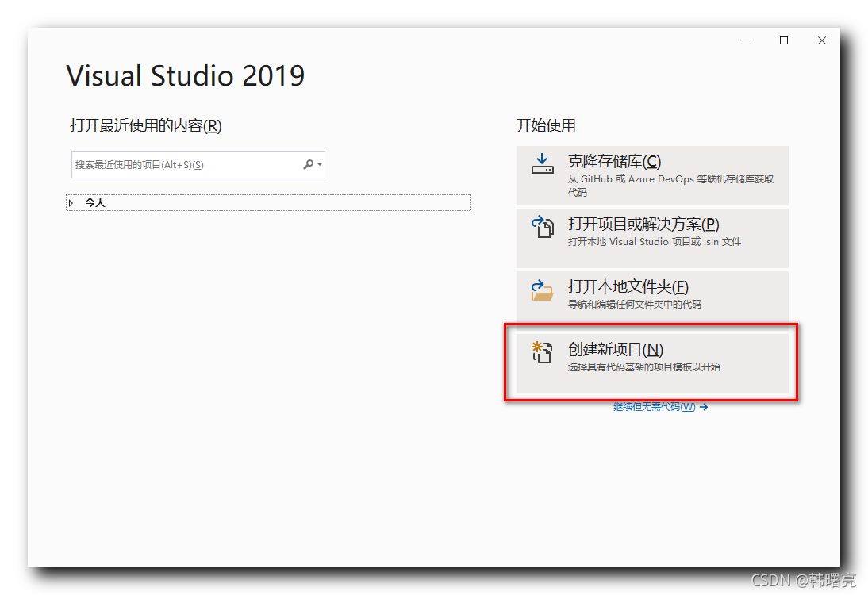Click the 选择具有代码基架的项目模板以开始 description
Viewport: 868px width, 595px height.
click(x=643, y=367)
